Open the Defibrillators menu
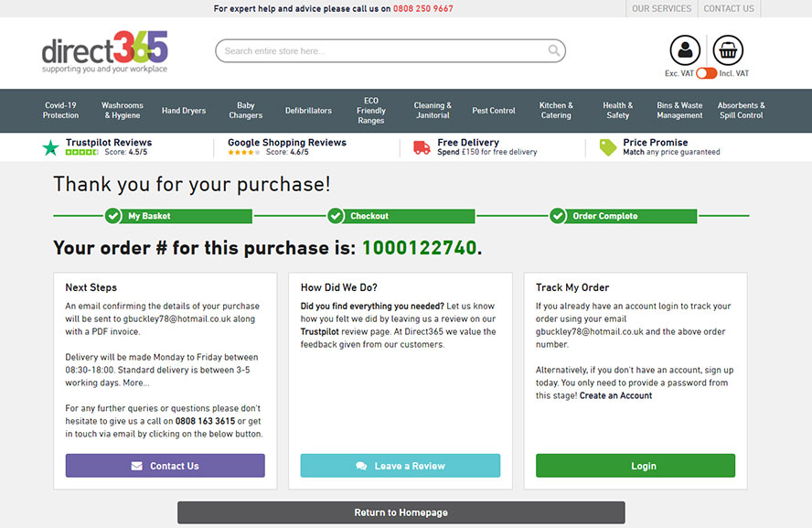The height and width of the screenshot is (528, 812). coord(308,111)
